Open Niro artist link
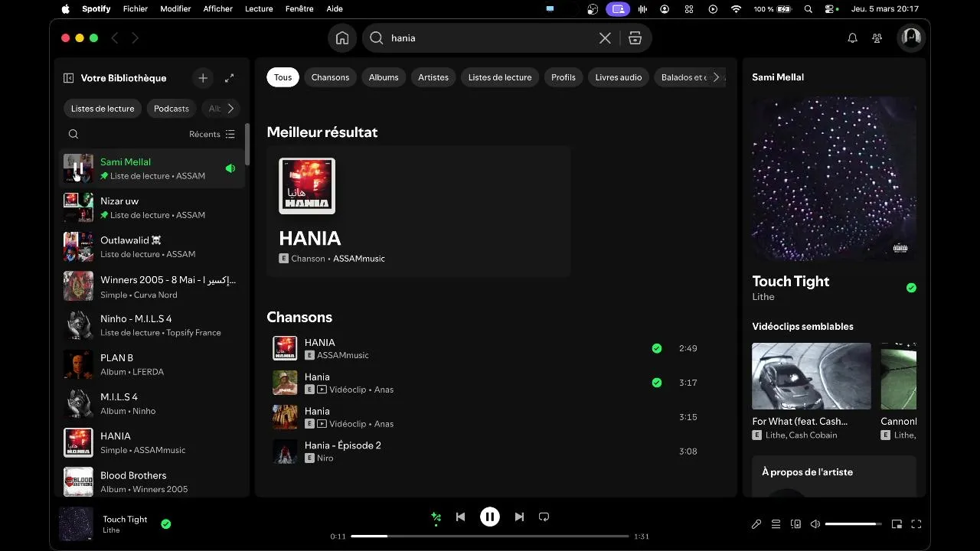Viewport: 980px width, 551px height. coord(325,458)
